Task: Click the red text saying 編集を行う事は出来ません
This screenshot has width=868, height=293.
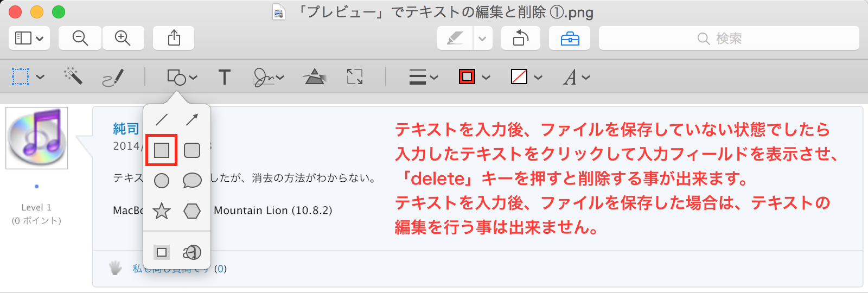Action: tap(496, 227)
